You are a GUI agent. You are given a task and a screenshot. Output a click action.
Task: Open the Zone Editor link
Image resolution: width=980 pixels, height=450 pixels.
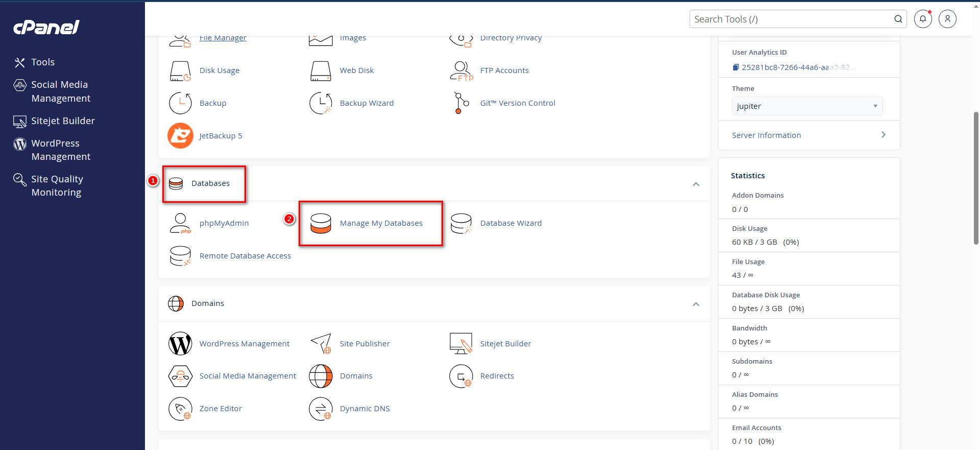(220, 409)
